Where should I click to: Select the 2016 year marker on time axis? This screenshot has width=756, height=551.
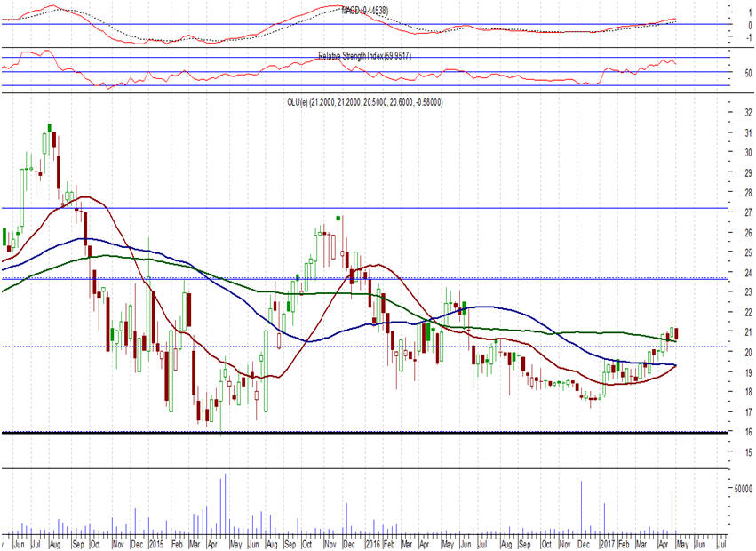[373, 543]
